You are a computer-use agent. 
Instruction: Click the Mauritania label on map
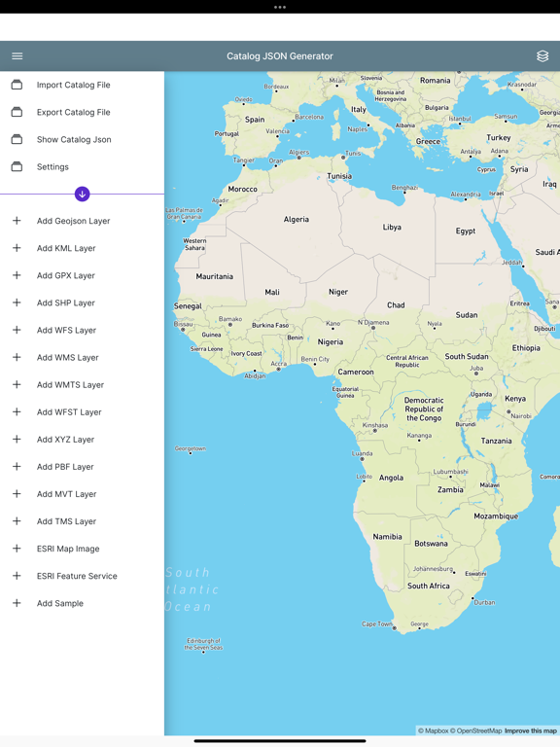tap(214, 276)
